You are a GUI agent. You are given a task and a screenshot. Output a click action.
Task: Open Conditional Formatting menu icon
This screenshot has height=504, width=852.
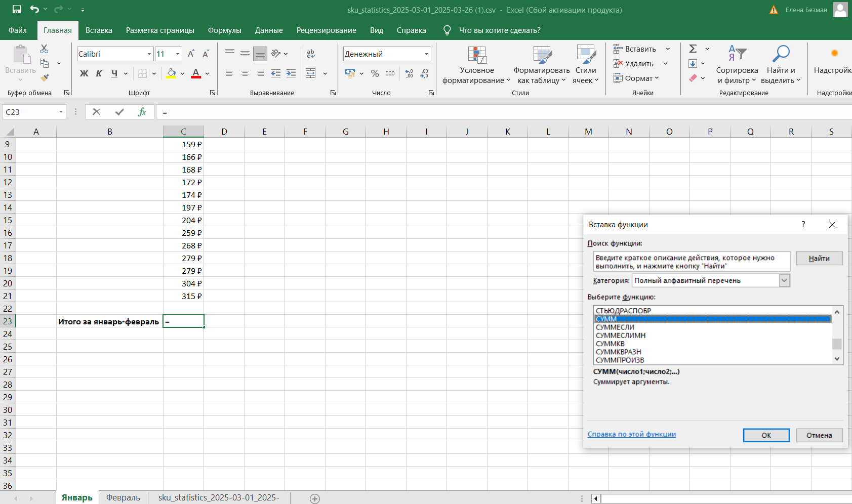[x=476, y=56]
